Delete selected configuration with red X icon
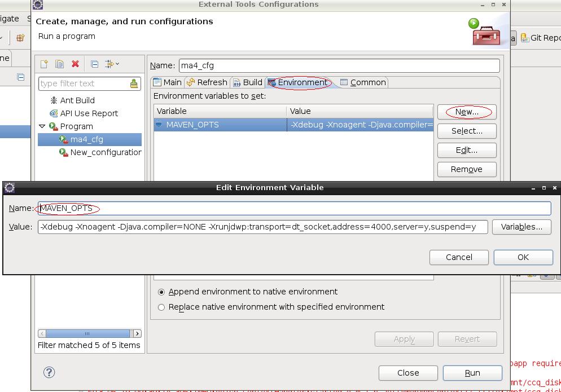The width and height of the screenshot is (561, 392). (75, 64)
